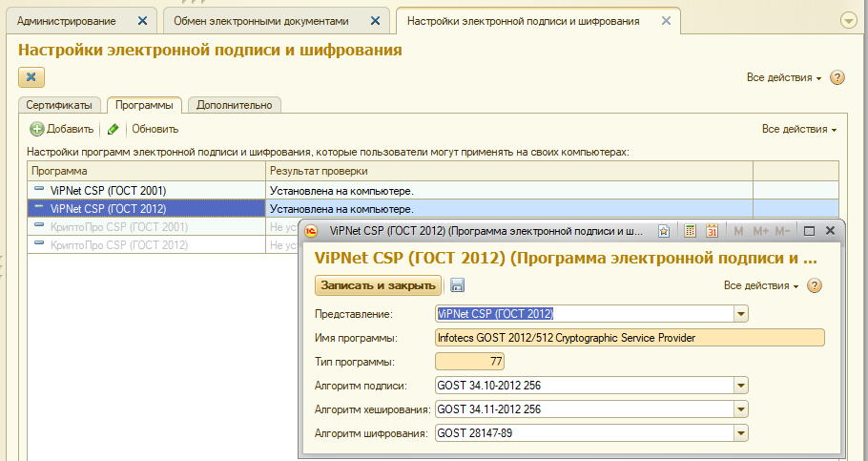Click the pencil edit icon
Screen dimensions: 868x461
click(x=113, y=129)
